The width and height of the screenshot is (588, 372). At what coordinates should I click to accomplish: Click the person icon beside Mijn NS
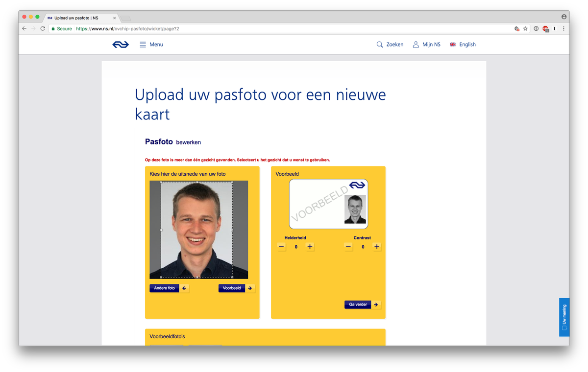(x=416, y=45)
